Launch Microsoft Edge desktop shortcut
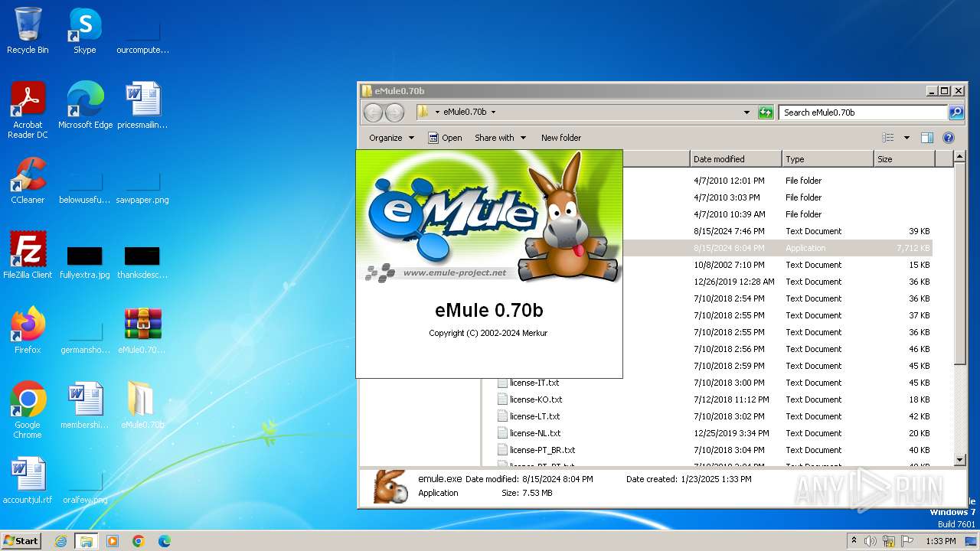This screenshot has height=551, width=980. click(84, 106)
